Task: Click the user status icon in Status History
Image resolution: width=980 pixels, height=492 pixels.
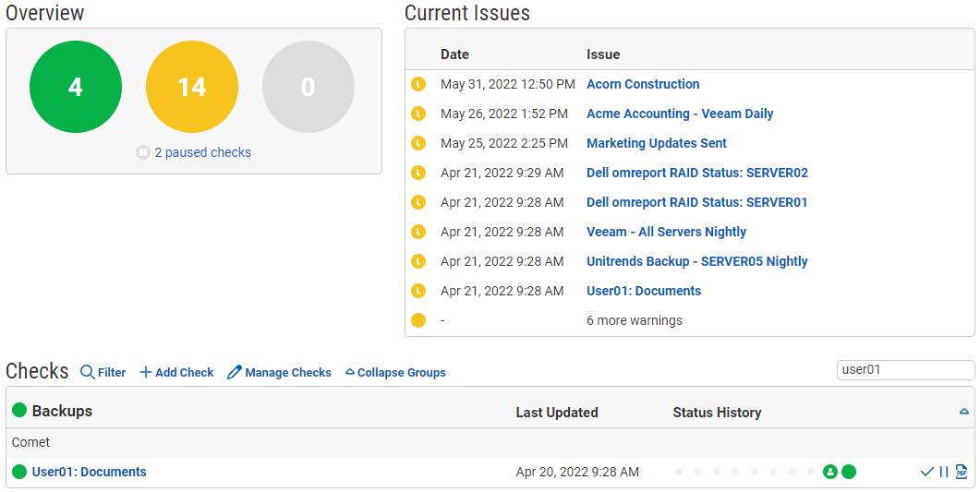Action: click(x=830, y=472)
